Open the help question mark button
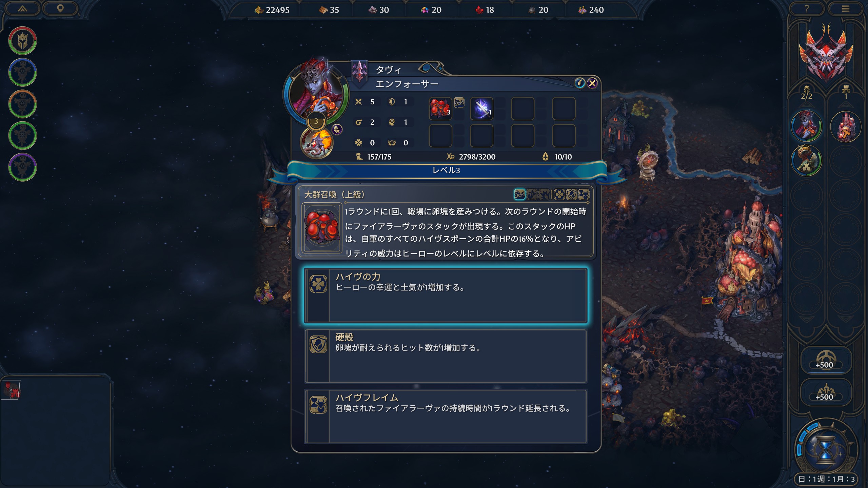Image resolution: width=868 pixels, height=488 pixels. tap(807, 9)
